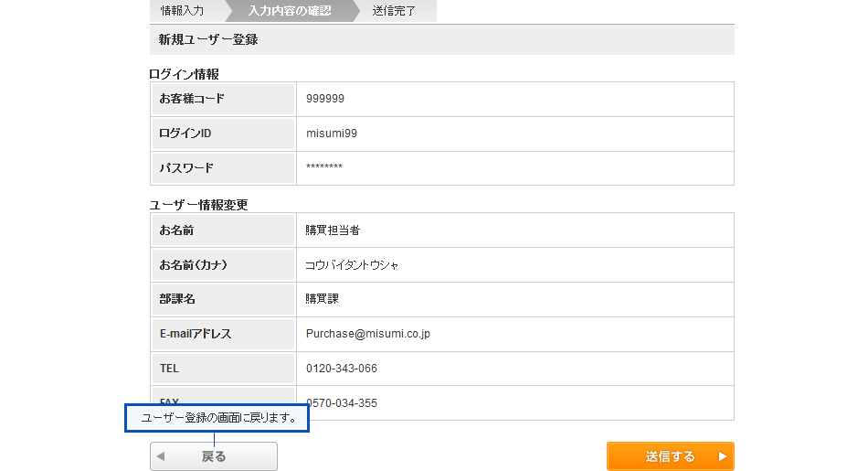The image size is (868, 471).
Task: Click the 送信完了 step tab
Action: click(394, 11)
